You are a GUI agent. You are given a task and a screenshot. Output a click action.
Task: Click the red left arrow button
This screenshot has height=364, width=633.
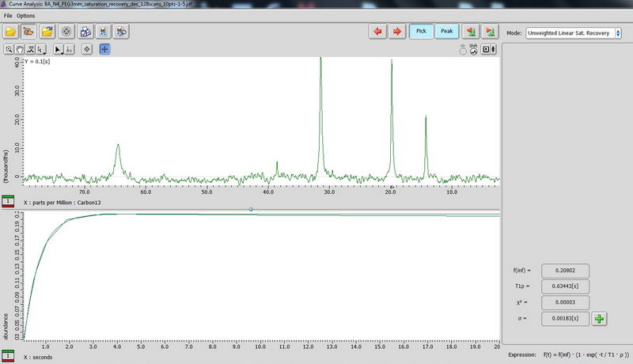point(378,32)
